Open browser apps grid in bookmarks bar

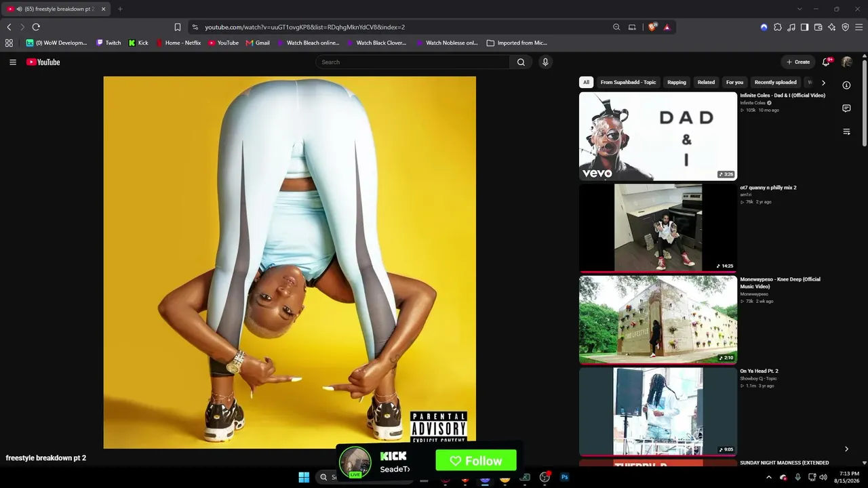[x=9, y=43]
